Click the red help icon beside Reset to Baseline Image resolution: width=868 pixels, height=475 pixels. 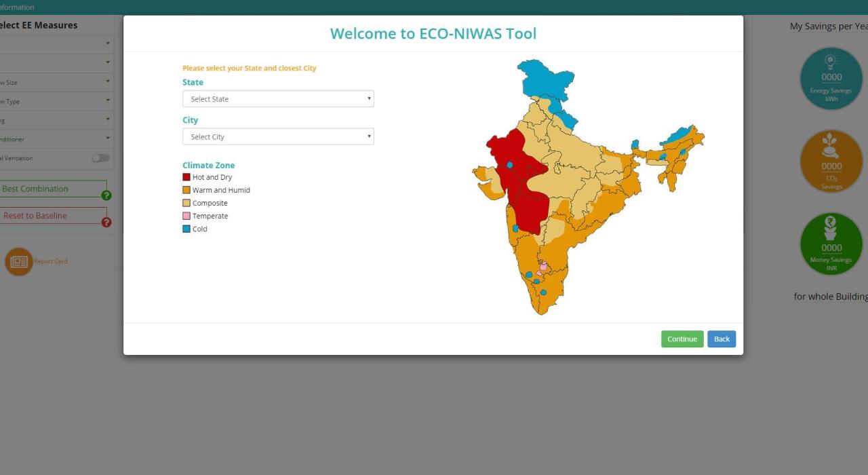pyautogui.click(x=106, y=222)
